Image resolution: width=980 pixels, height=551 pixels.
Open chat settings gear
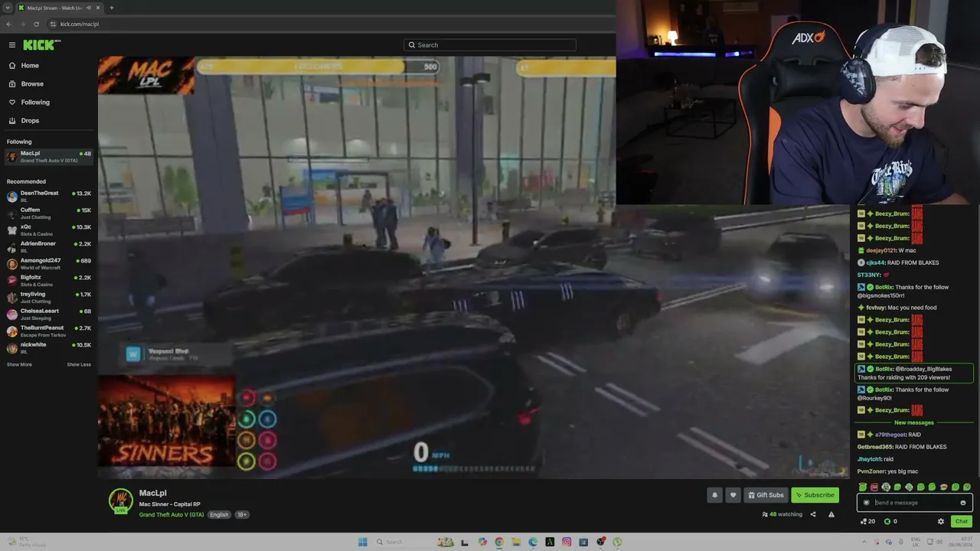941,521
